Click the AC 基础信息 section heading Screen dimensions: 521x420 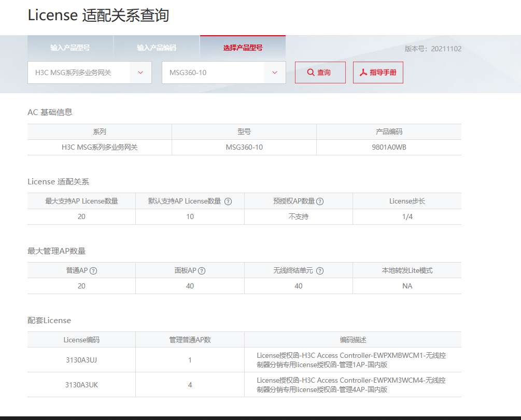[50, 112]
